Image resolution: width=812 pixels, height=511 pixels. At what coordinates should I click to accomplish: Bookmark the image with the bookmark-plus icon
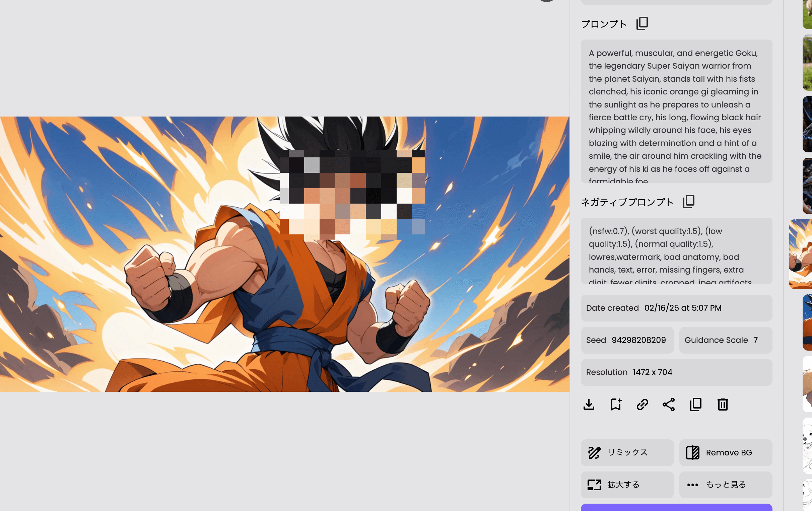coord(616,405)
